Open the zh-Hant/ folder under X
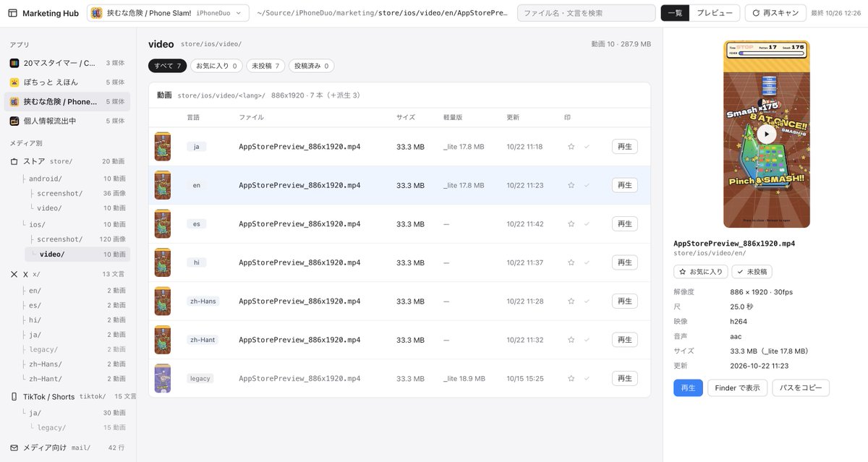 77,379
